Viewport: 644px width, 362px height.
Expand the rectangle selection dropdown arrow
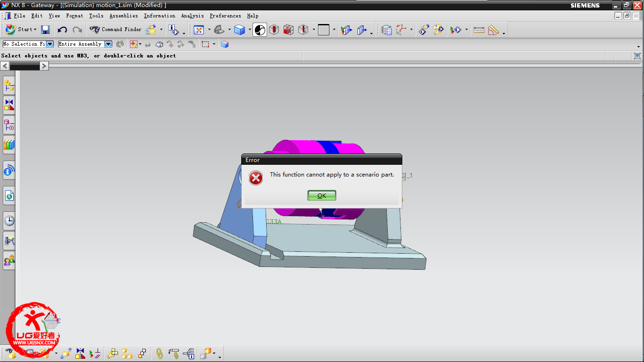click(x=214, y=44)
